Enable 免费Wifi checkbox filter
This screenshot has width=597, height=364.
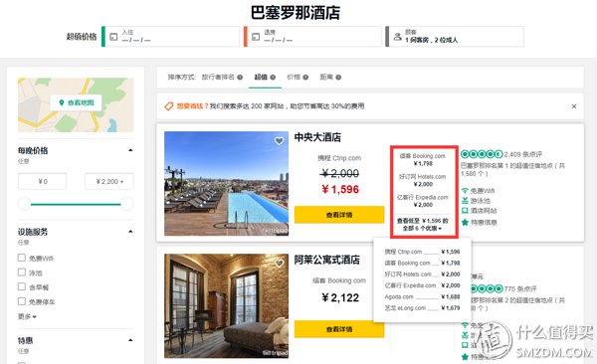22,258
